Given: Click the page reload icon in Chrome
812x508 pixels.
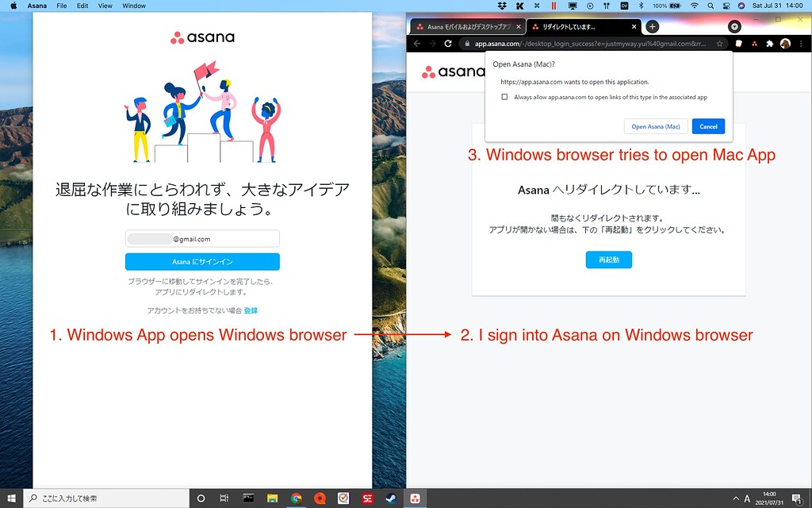Looking at the screenshot, I should [450, 44].
